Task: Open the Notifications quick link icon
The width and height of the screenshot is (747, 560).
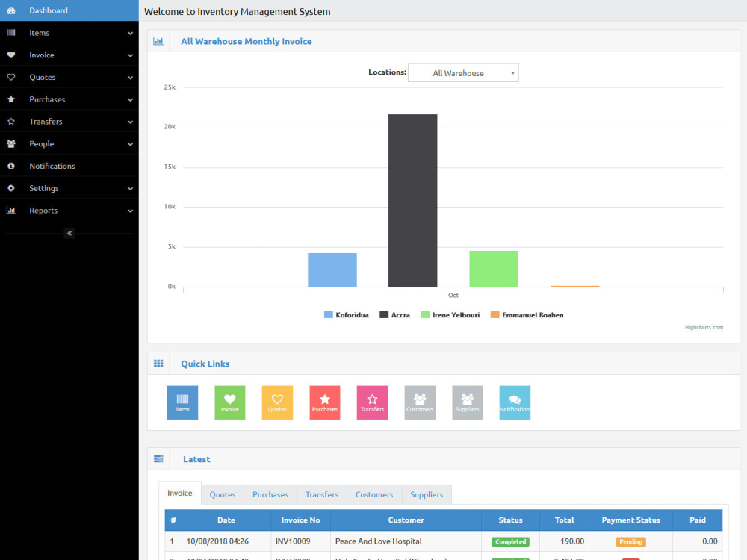Action: pos(515,402)
